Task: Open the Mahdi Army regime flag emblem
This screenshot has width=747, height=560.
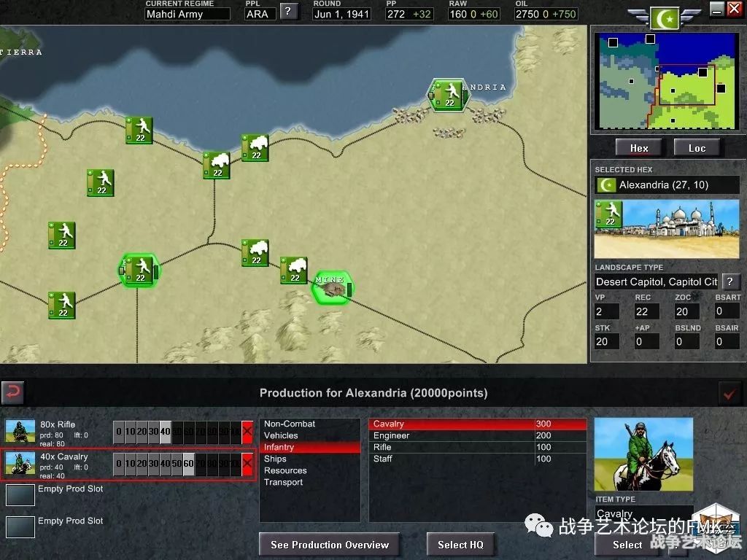Action: (x=665, y=17)
